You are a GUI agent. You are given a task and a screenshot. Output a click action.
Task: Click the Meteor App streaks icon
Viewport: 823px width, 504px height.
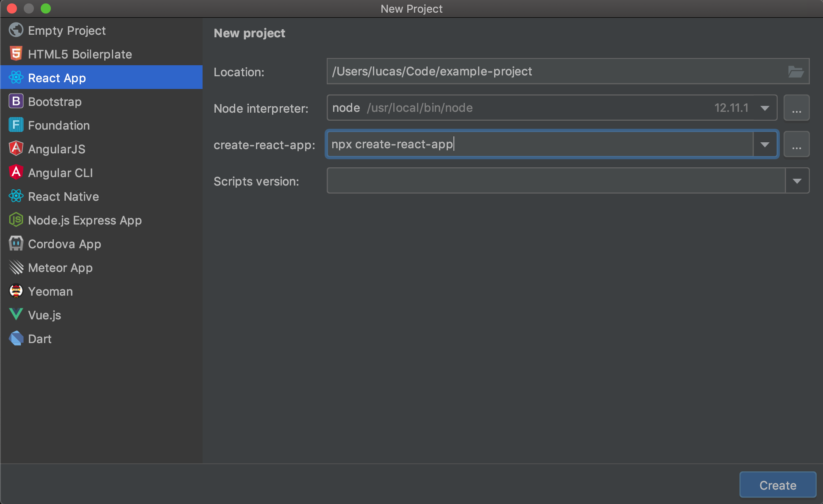[16, 267]
